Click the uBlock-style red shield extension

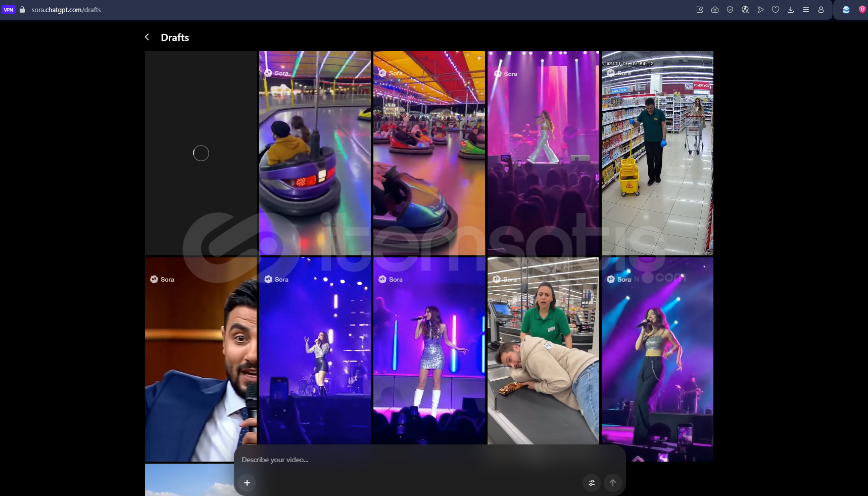tap(862, 10)
